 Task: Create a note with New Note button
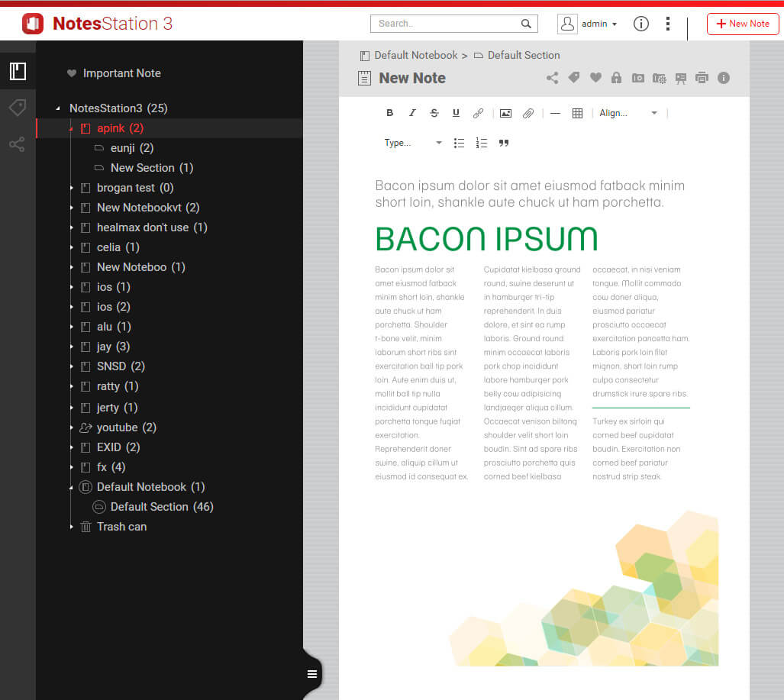click(743, 24)
